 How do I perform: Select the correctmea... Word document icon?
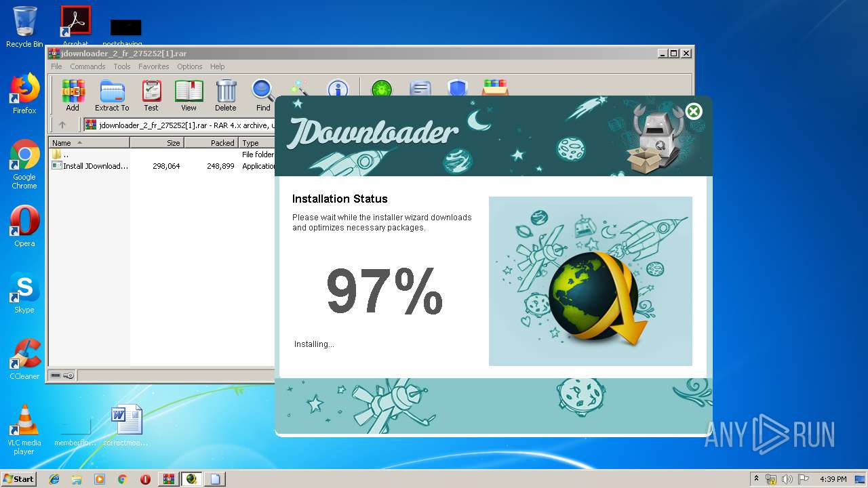[126, 426]
